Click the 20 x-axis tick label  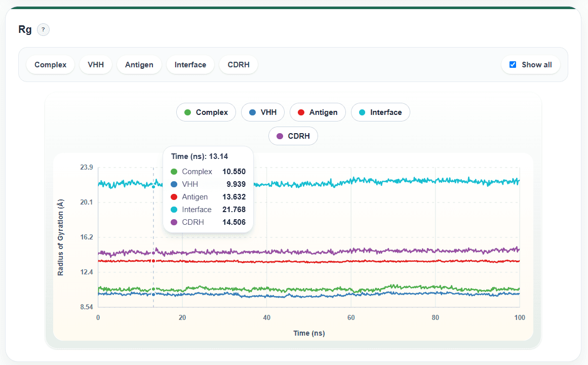[182, 318]
